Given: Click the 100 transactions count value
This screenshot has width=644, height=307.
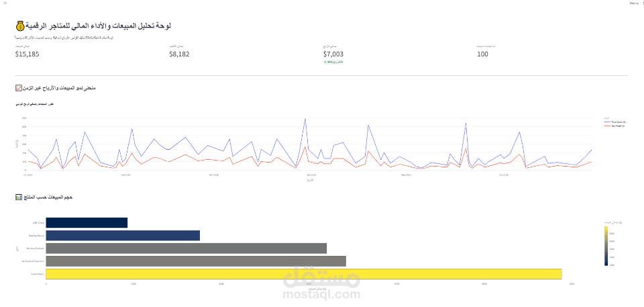Looking at the screenshot, I should point(482,54).
